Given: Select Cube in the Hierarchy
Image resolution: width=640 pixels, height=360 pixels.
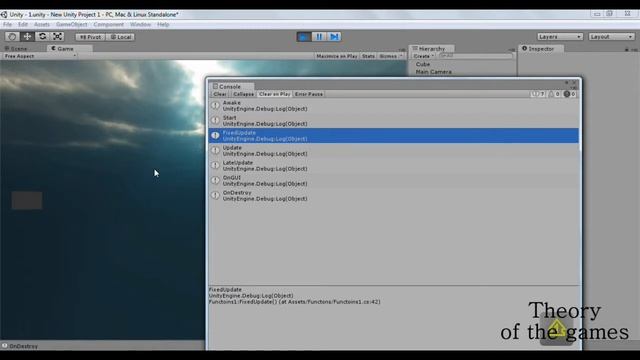Looking at the screenshot, I should coord(422,64).
